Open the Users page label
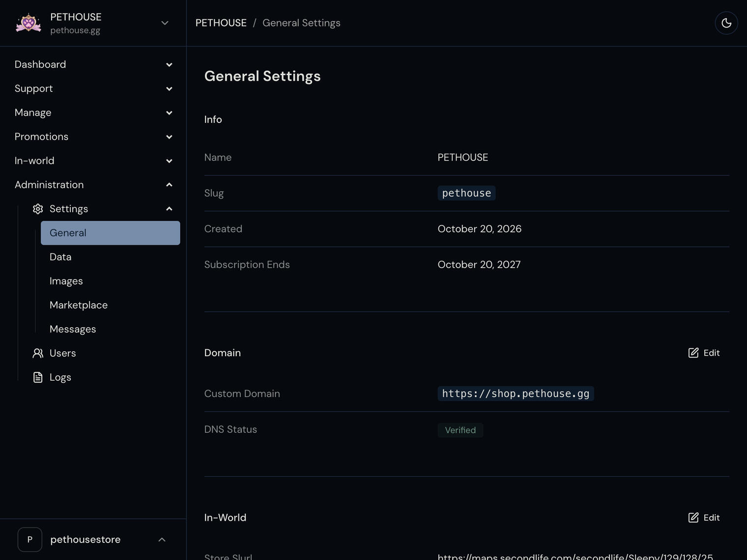Image resolution: width=747 pixels, height=560 pixels. 63,353
